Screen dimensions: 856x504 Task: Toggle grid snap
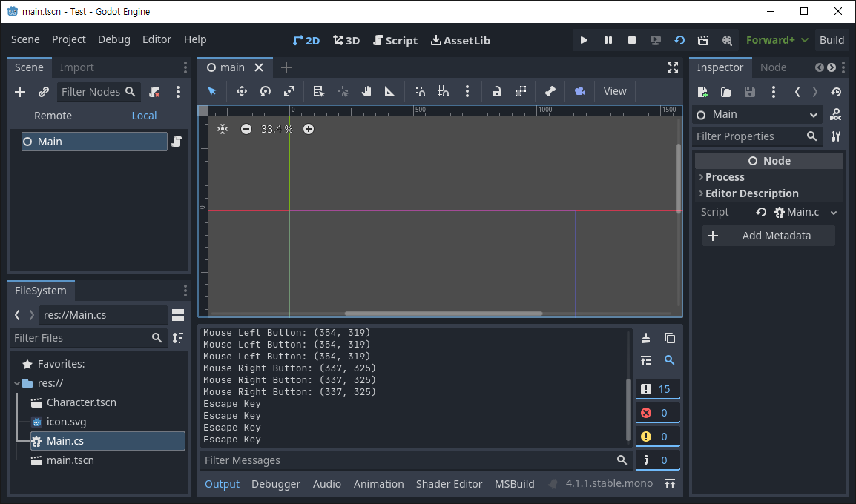point(444,91)
